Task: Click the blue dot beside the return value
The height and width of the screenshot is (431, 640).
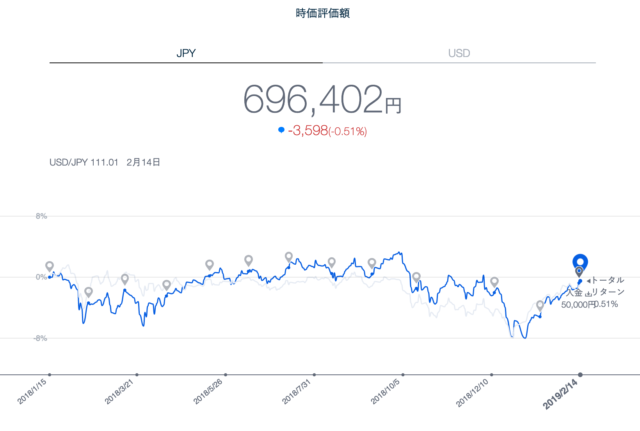Action: tap(280, 131)
